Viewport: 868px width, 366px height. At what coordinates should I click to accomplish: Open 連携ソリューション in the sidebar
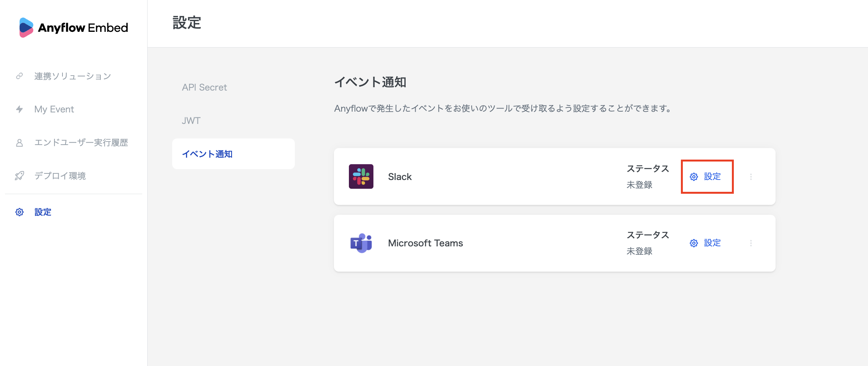pos(72,76)
